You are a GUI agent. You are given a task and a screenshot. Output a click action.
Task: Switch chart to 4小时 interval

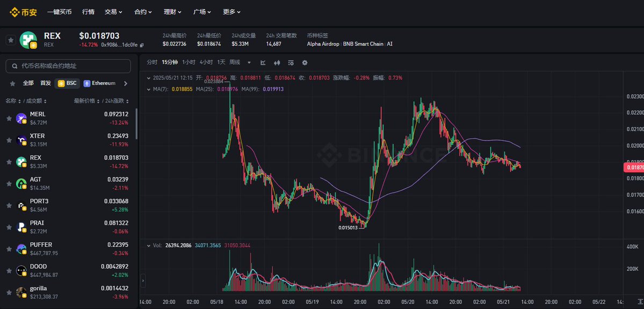[x=206, y=62]
